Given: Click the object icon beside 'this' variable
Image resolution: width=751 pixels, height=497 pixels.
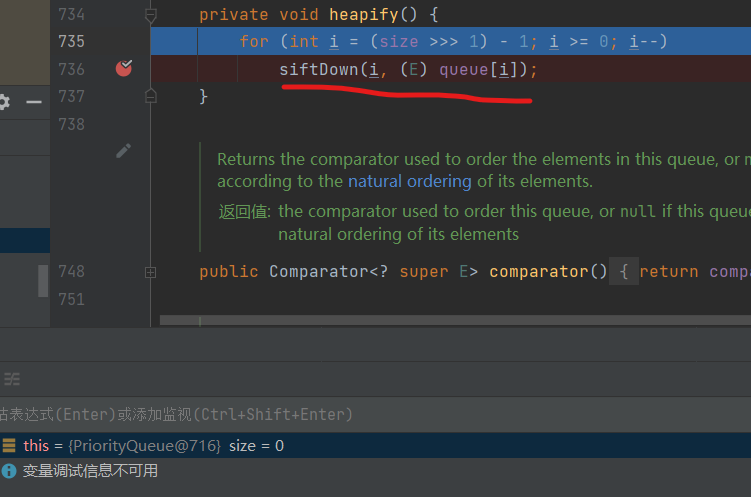Looking at the screenshot, I should [x=9, y=446].
